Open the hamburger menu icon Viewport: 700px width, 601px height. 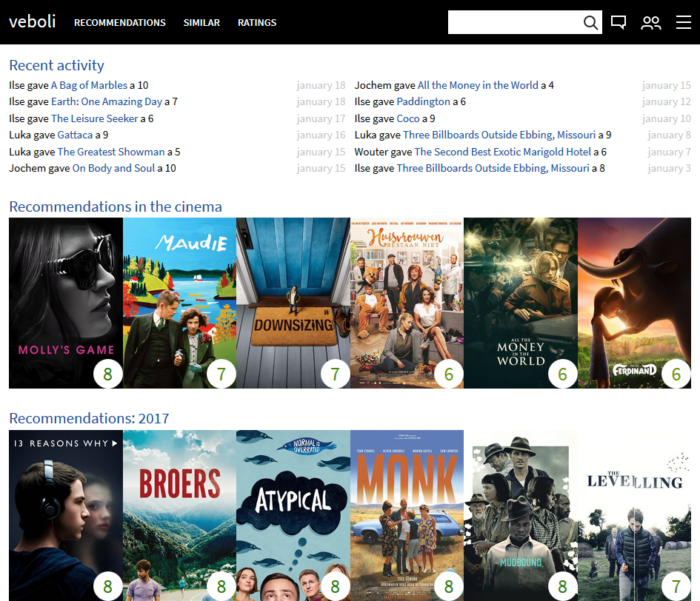coord(684,22)
